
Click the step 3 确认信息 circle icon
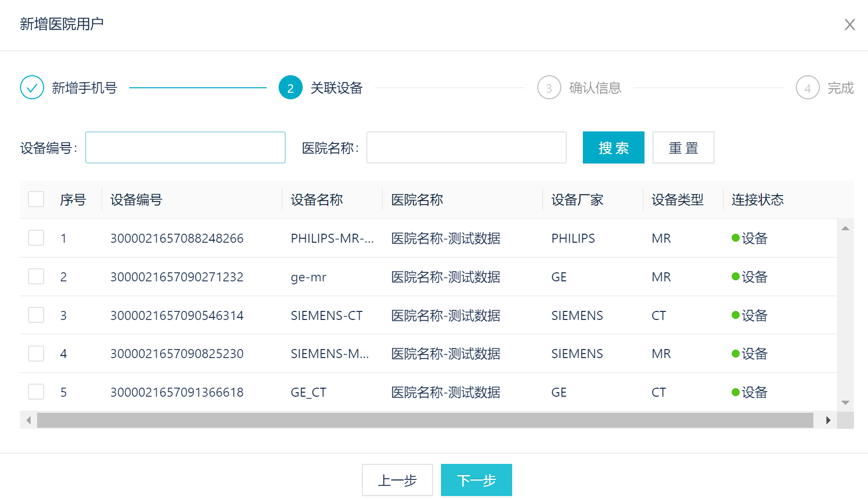549,87
